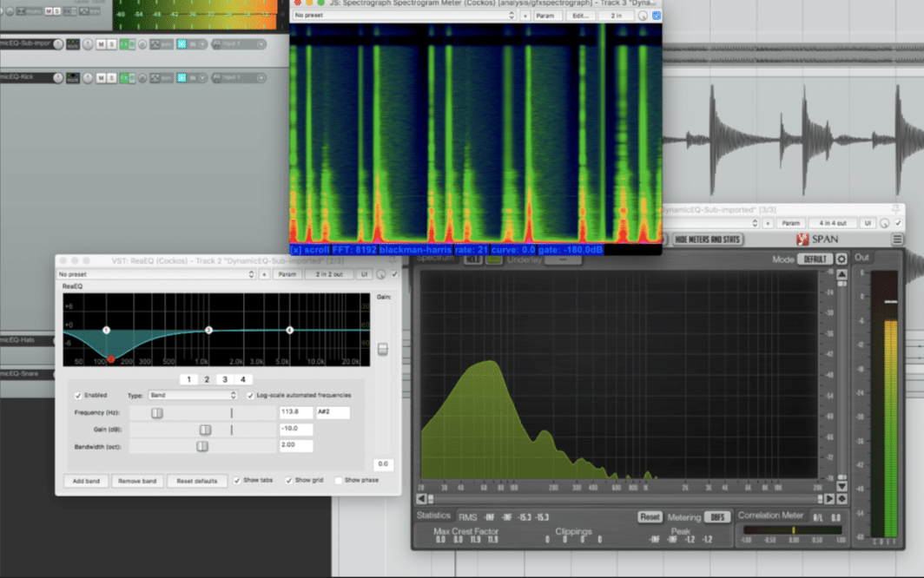This screenshot has height=578, width=924.
Task: Click '2 in 2 out' button in ReaEQ
Action: (x=329, y=274)
